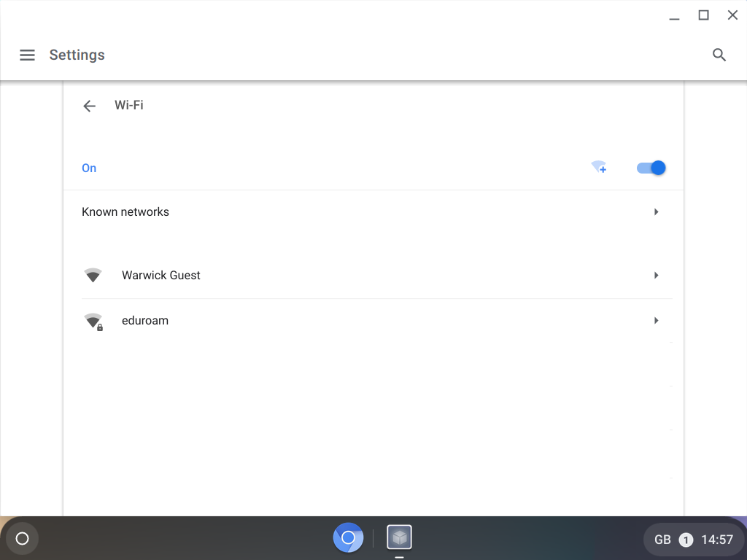Viewport: 747px width, 560px height.
Task: Open the notification count badge
Action: 686,540
